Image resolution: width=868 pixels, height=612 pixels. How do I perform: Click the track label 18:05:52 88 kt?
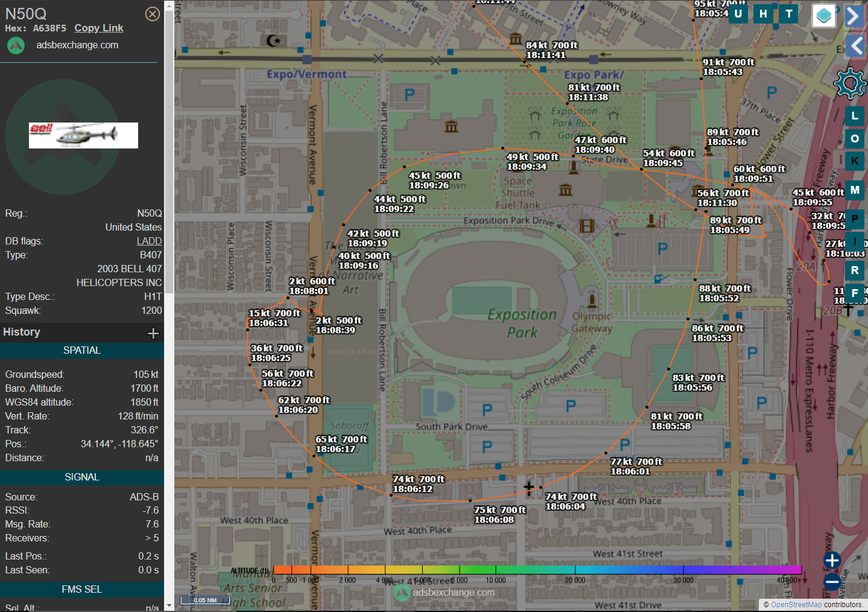click(725, 293)
